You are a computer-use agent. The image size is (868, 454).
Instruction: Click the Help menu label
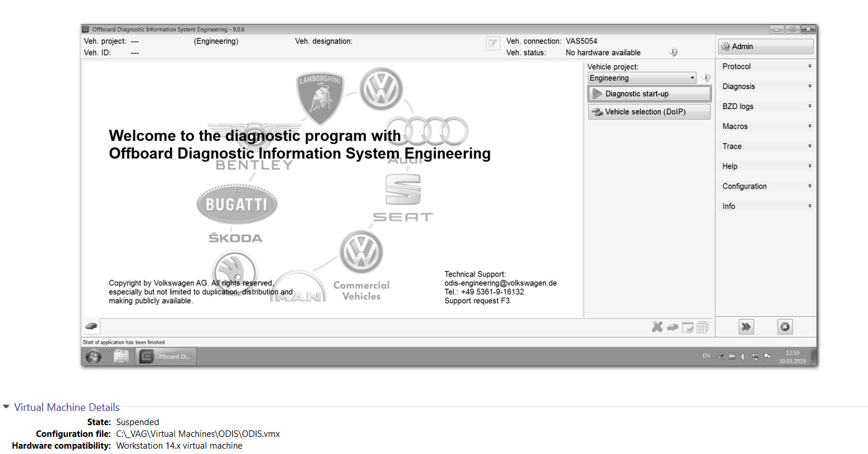point(730,166)
